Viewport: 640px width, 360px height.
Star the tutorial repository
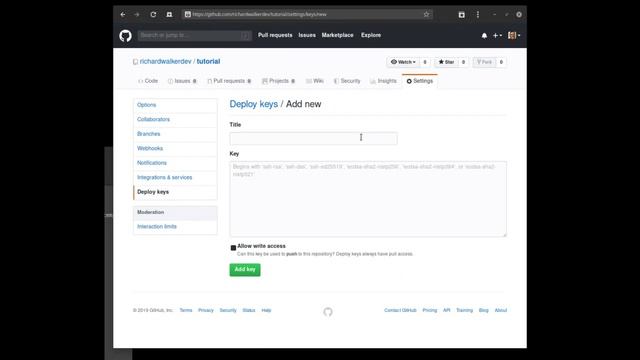pyautogui.click(x=446, y=62)
